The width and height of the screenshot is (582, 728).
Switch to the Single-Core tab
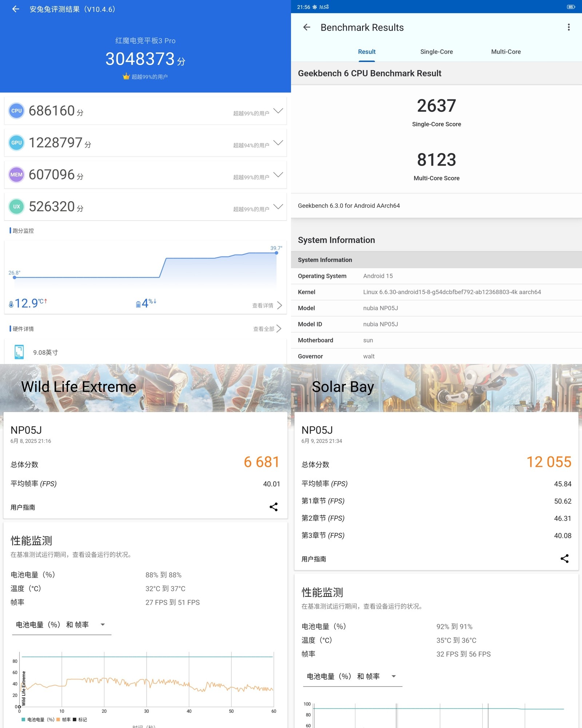pyautogui.click(x=436, y=52)
